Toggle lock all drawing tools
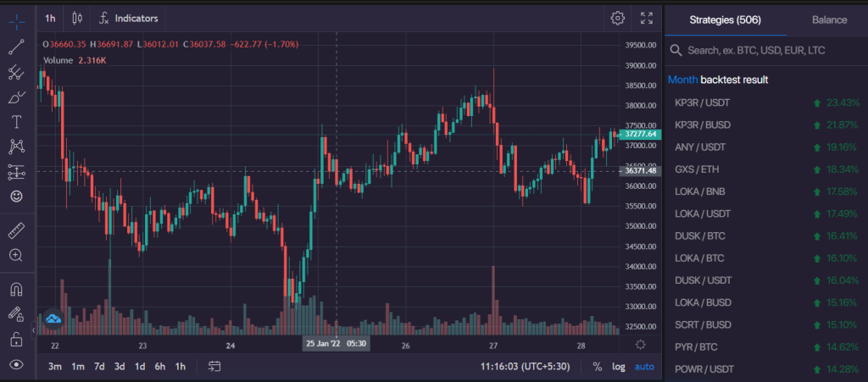This screenshot has height=382, width=868. pos(17,340)
